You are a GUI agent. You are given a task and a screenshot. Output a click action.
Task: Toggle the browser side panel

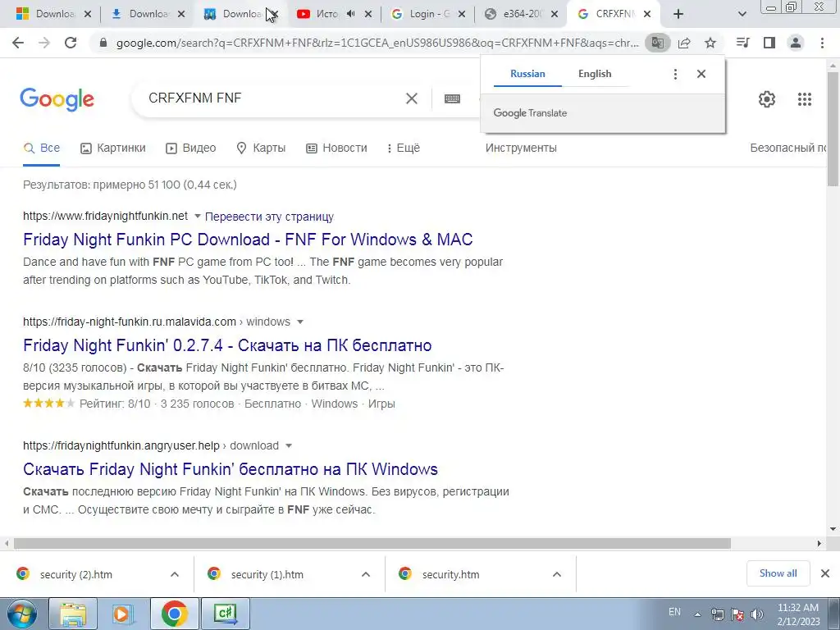[769, 43]
